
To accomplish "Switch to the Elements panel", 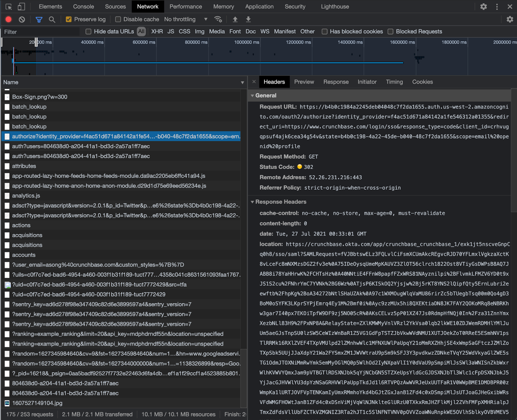I will (x=50, y=6).
